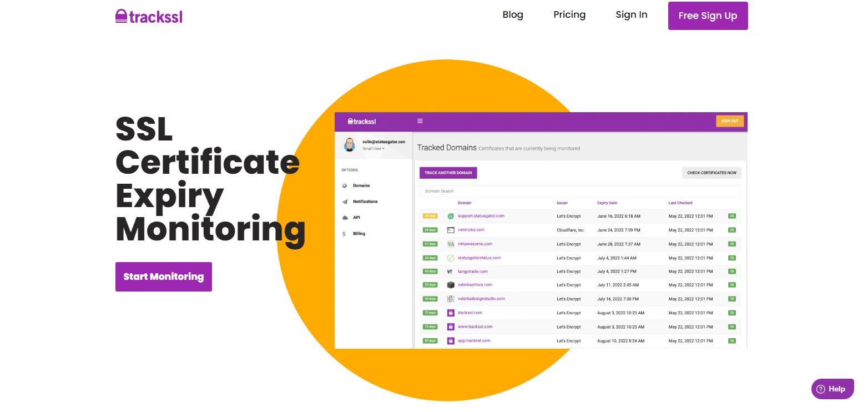The image size is (868, 412).
Task: Focus the Domain Search field
Action: [580, 191]
